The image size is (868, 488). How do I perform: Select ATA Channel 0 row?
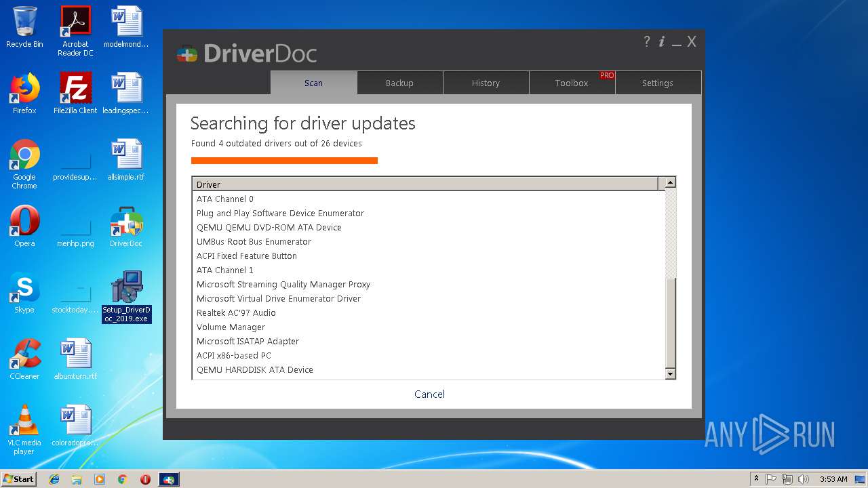coord(428,199)
